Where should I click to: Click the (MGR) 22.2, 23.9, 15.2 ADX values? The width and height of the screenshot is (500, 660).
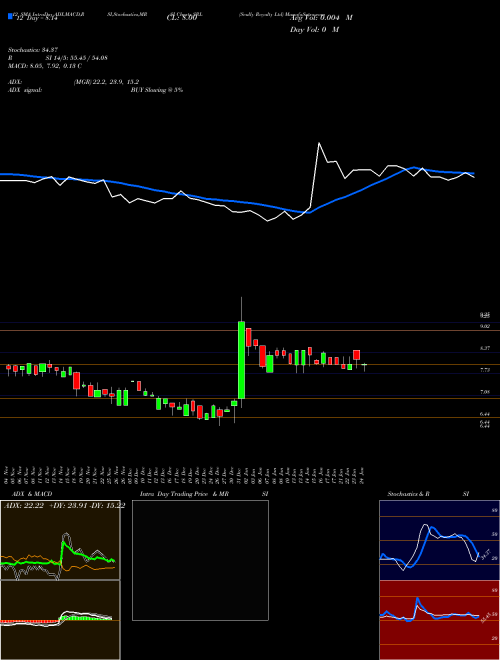(x=106, y=82)
